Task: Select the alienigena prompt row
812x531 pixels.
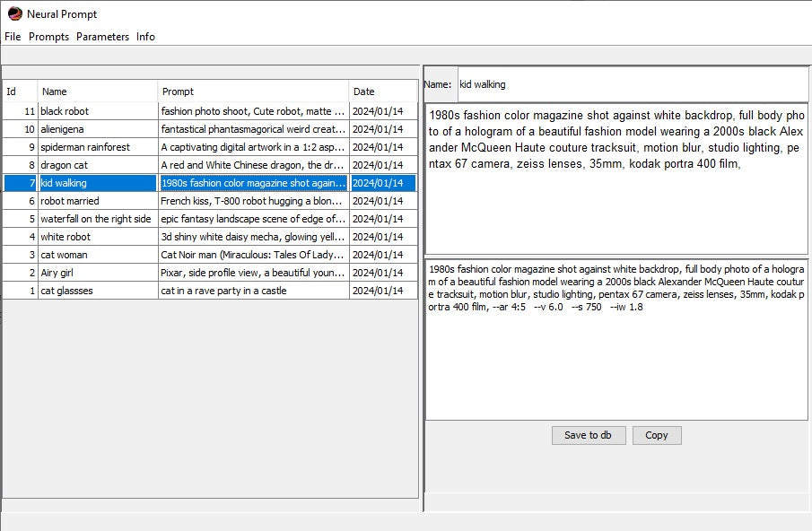Action: point(97,129)
